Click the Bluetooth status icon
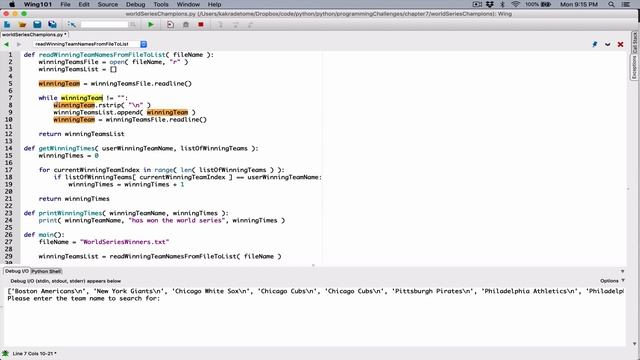Viewport: 640px width, 360px height. (503, 4)
